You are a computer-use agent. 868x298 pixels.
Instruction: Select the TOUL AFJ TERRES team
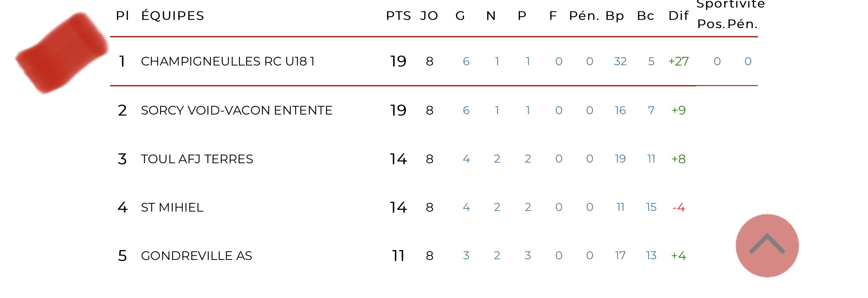pyautogui.click(x=197, y=159)
